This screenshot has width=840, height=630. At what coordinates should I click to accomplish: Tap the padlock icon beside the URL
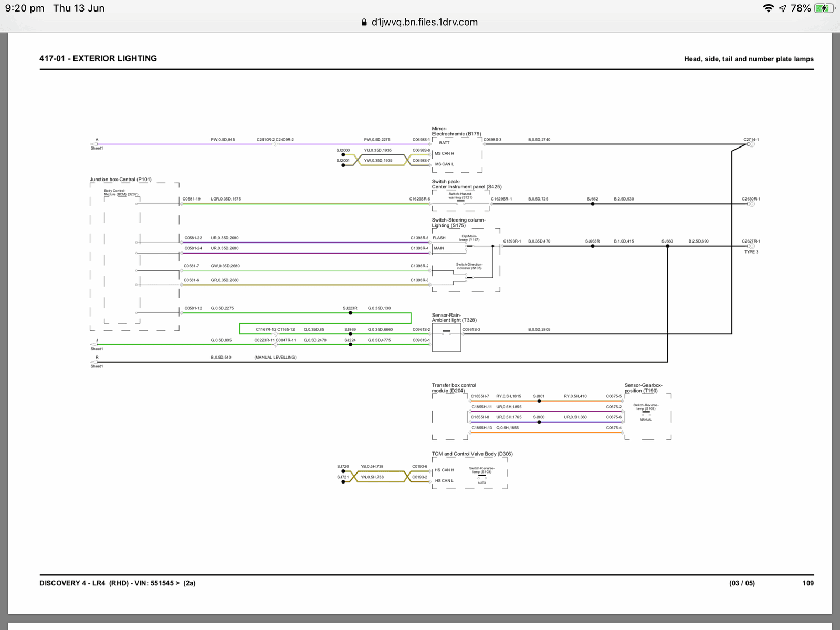(364, 22)
